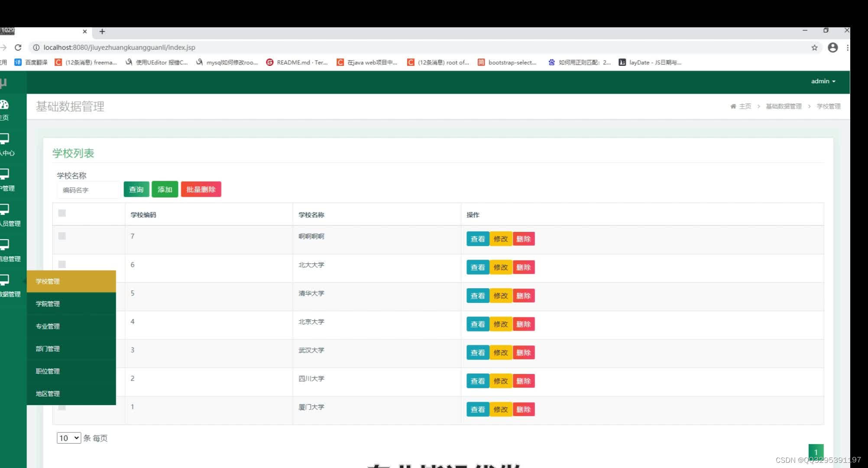
Task: Open the admin user dropdown
Action: click(823, 81)
